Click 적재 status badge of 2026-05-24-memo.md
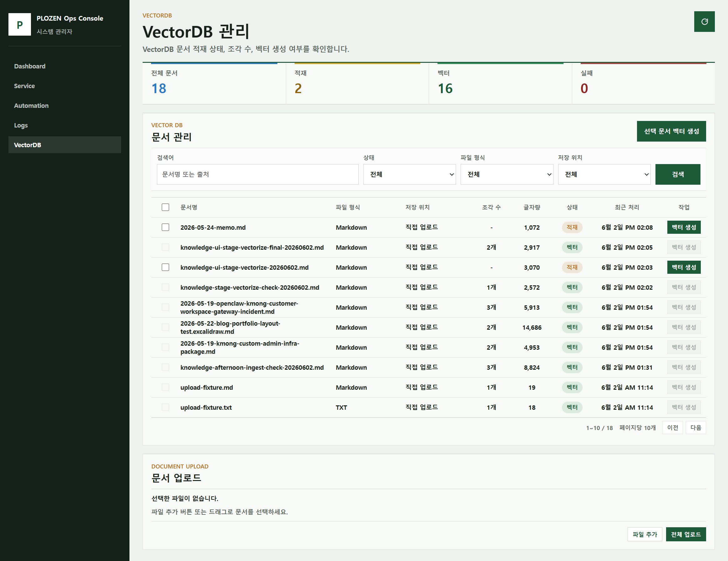Screen dimensions: 728x561 pyautogui.click(x=572, y=227)
